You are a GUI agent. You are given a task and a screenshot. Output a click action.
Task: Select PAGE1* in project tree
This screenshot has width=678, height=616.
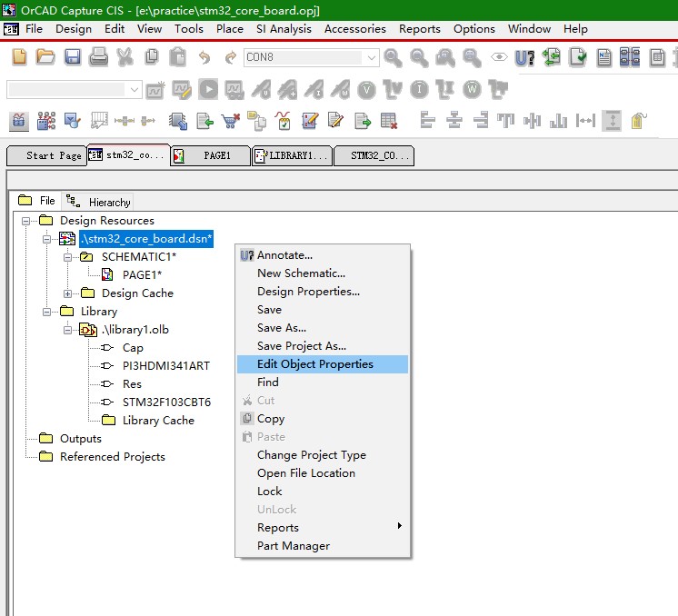[142, 275]
